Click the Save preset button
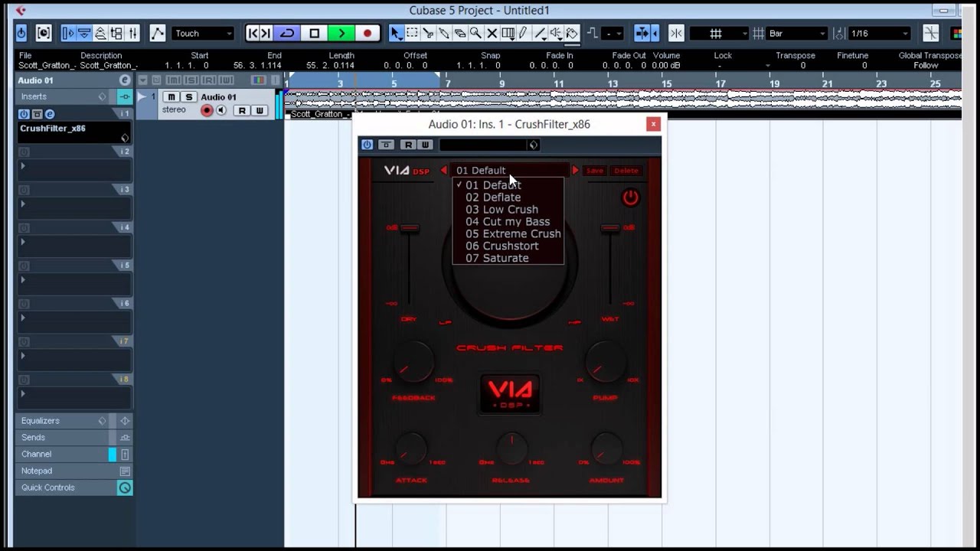Screen dimensions: 980x551 [x=595, y=171]
